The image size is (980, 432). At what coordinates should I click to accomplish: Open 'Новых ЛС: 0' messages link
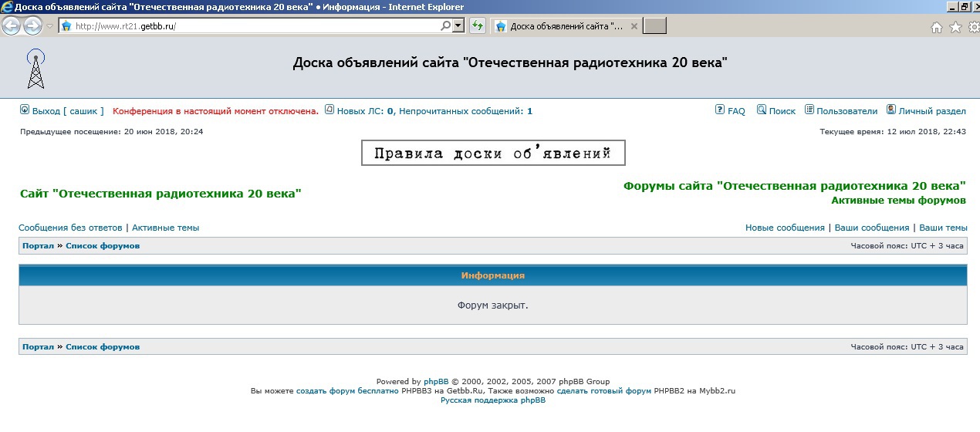point(366,111)
